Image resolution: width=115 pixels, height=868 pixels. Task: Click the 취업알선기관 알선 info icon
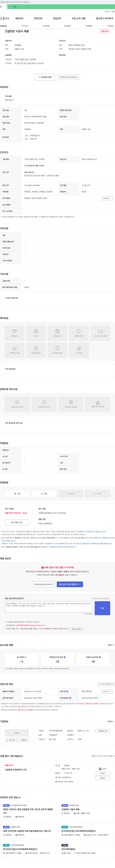click(x=65, y=657)
